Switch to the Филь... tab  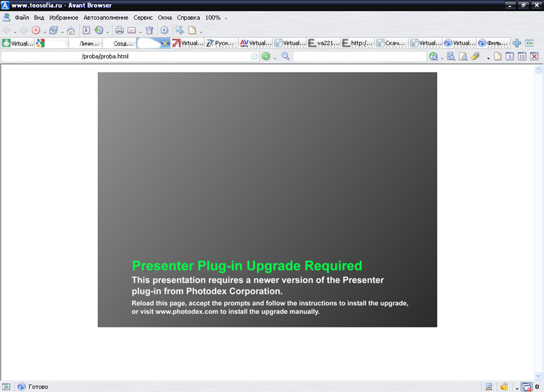pyautogui.click(x=494, y=43)
